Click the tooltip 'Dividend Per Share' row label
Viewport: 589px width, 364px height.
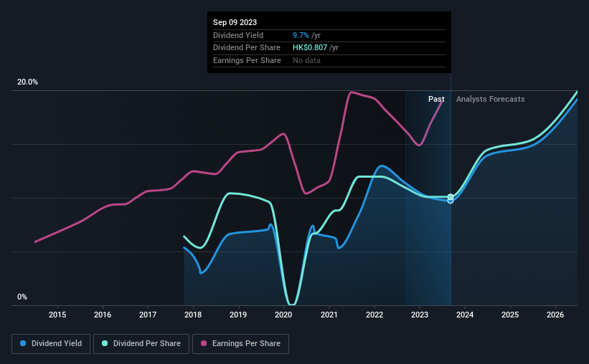click(x=246, y=48)
